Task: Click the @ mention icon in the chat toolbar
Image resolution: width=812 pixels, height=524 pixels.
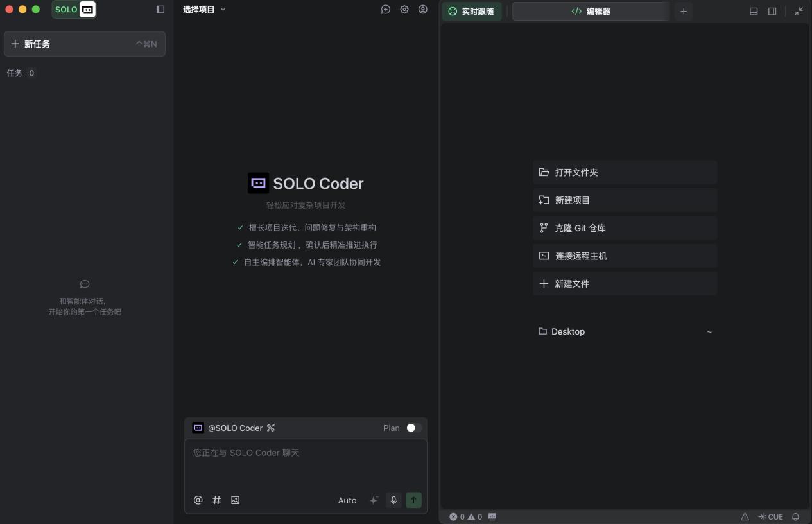Action: pyautogui.click(x=198, y=500)
